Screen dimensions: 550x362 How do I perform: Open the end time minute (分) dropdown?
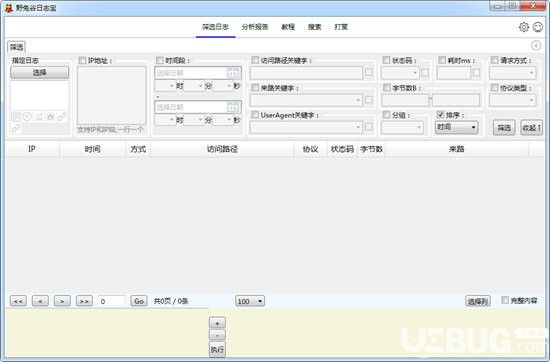point(194,120)
